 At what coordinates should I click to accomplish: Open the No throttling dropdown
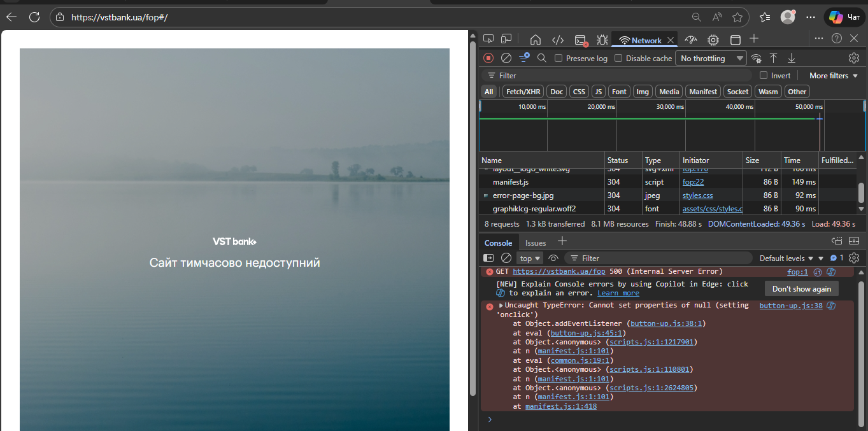(711, 58)
